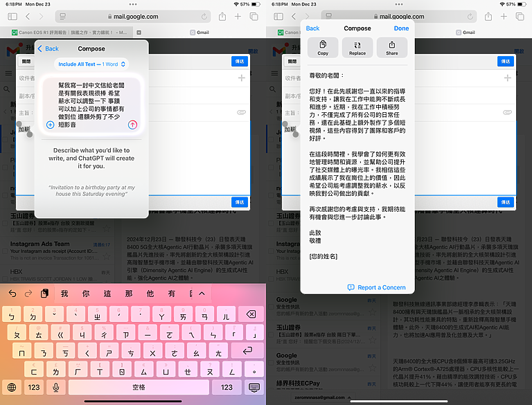
Task: Tap Safari back arrow in left screenshot
Action: 28,17
